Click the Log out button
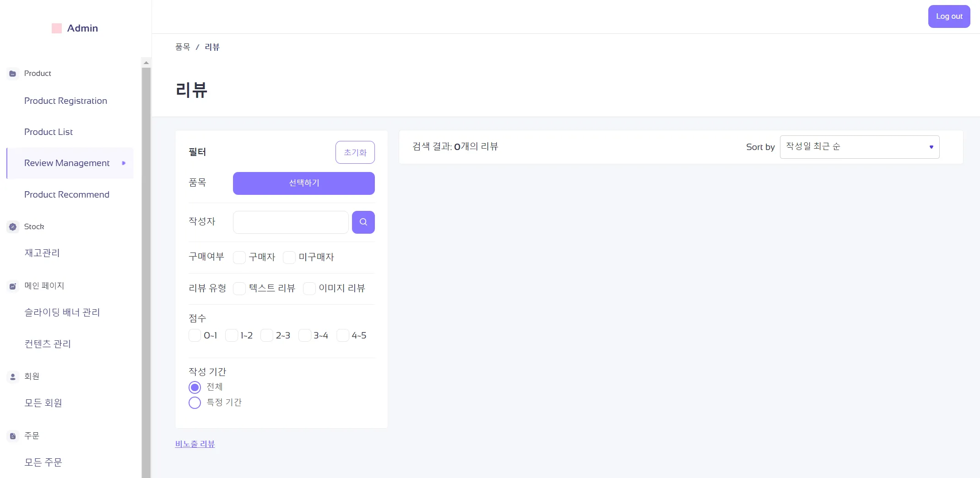 pos(949,16)
